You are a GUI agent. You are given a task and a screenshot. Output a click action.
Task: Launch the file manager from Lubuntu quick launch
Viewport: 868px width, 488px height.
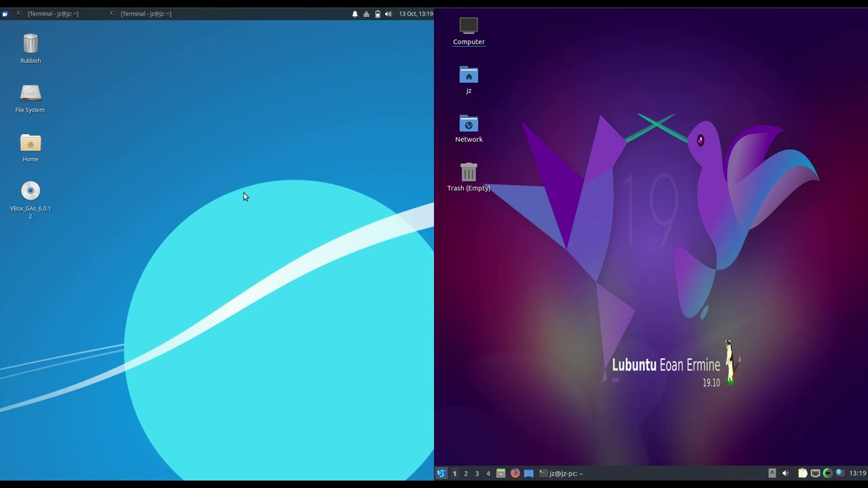500,473
